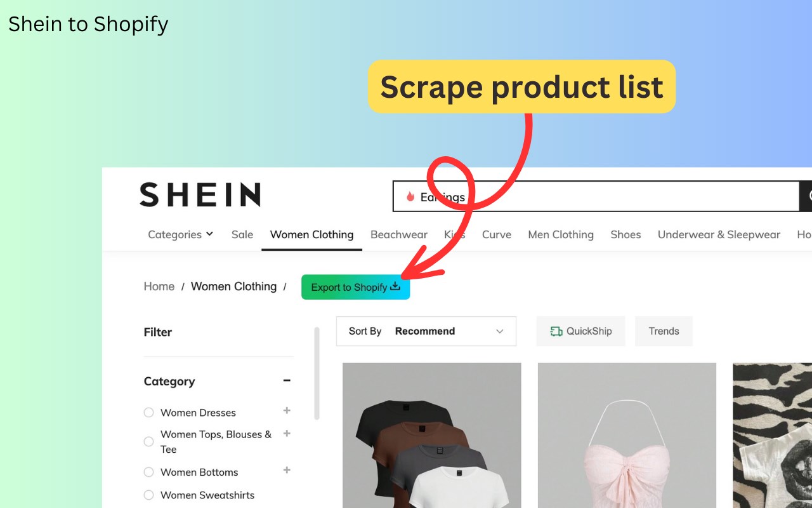This screenshot has height=508, width=812.
Task: Click the Home breadcrumb link
Action: pos(159,286)
